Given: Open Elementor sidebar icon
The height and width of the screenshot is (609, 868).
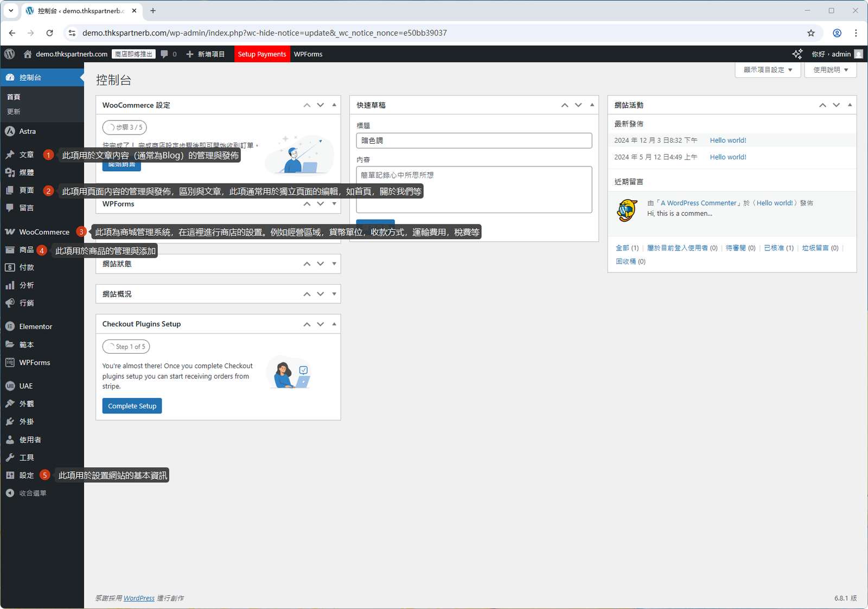Looking at the screenshot, I should pyautogui.click(x=10, y=326).
